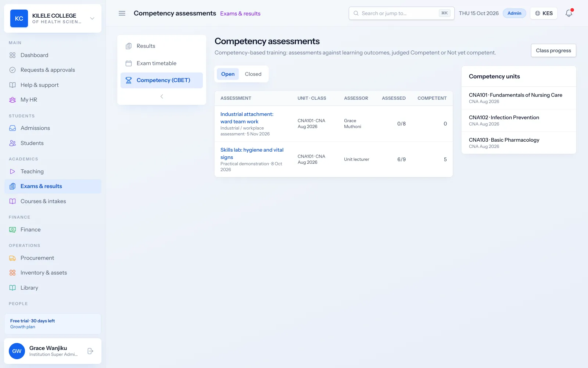The width and height of the screenshot is (588, 368).
Task: Open Procurement in sidebar
Action: 53,258
